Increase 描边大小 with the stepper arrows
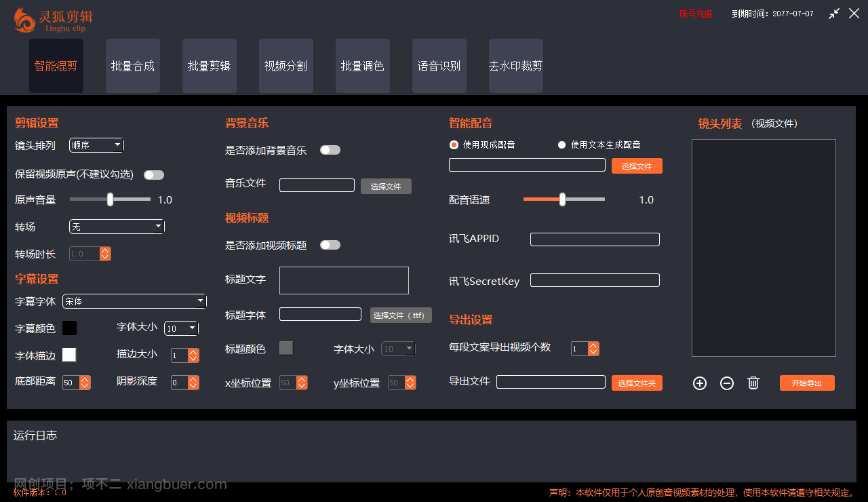Screen dimensions: 868x502 193,353
